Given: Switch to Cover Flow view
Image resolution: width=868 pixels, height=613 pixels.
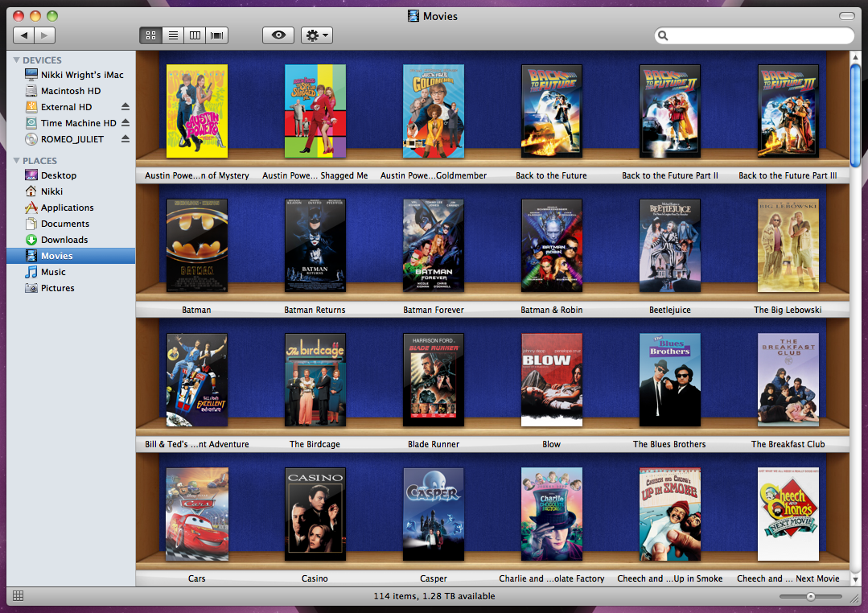Looking at the screenshot, I should coord(217,35).
